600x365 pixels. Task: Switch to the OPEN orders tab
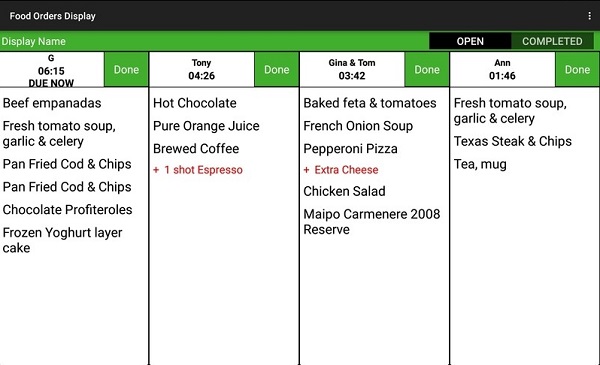coord(470,41)
